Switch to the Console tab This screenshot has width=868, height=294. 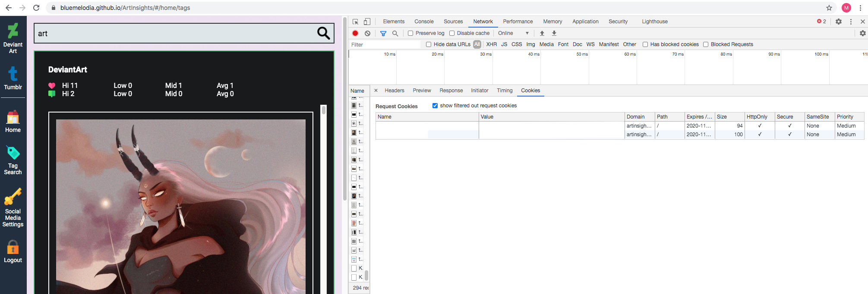click(x=424, y=22)
